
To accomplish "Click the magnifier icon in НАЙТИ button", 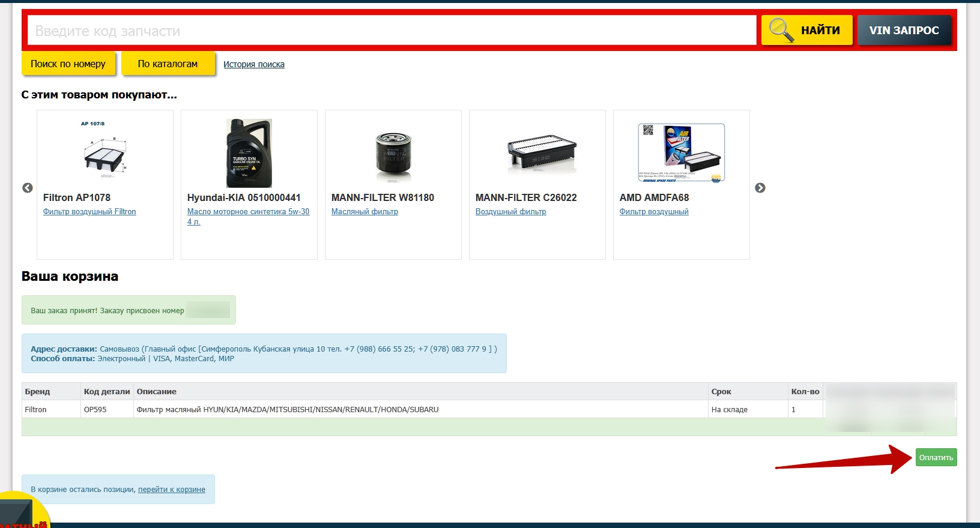I will pos(781,30).
